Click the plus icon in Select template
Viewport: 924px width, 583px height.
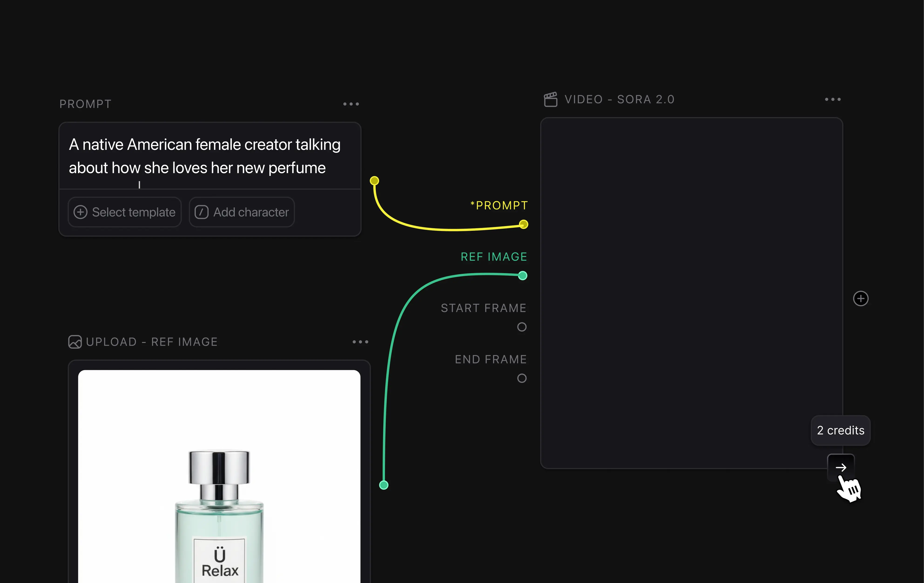[81, 212]
